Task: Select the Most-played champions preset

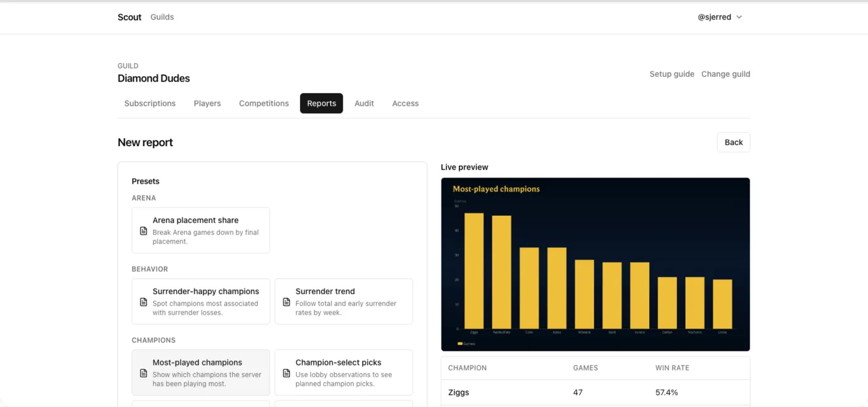Action: 201,373
